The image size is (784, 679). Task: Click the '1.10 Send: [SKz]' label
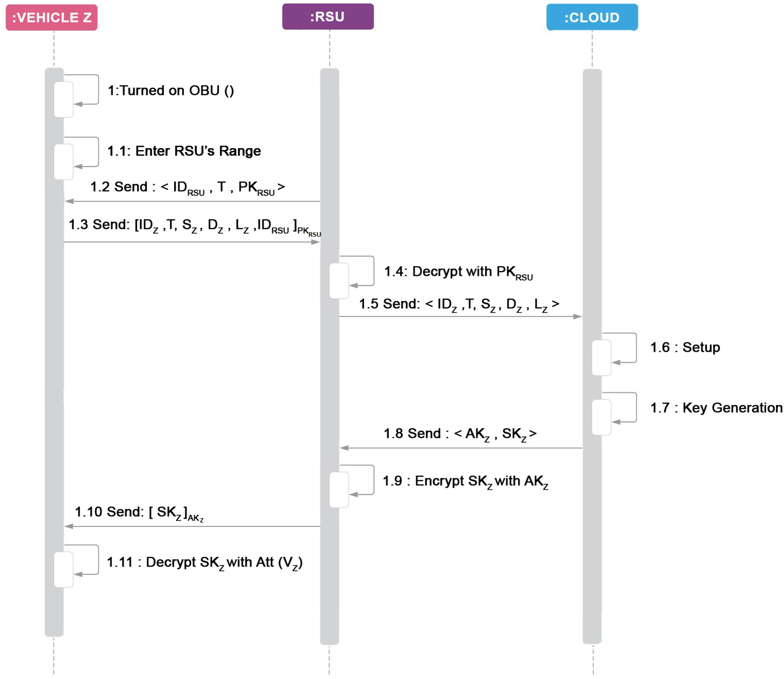point(139,513)
